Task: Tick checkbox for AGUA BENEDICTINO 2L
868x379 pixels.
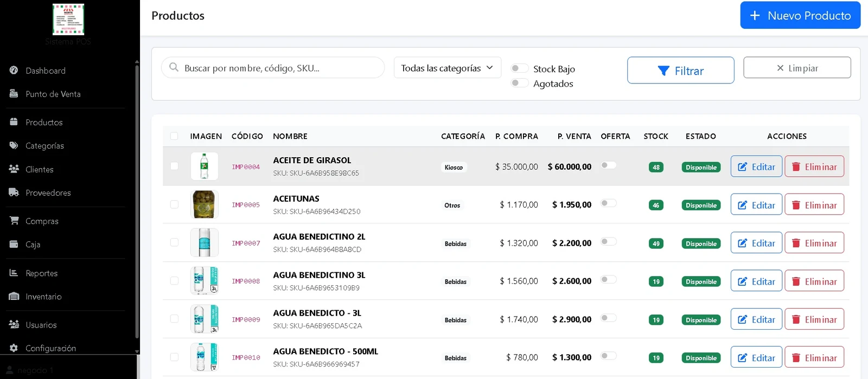Action: point(174,242)
